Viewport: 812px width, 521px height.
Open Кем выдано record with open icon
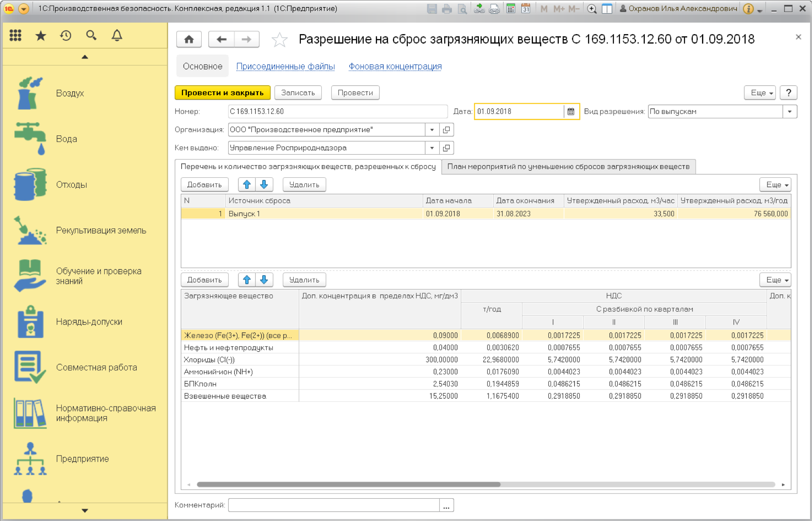click(446, 148)
